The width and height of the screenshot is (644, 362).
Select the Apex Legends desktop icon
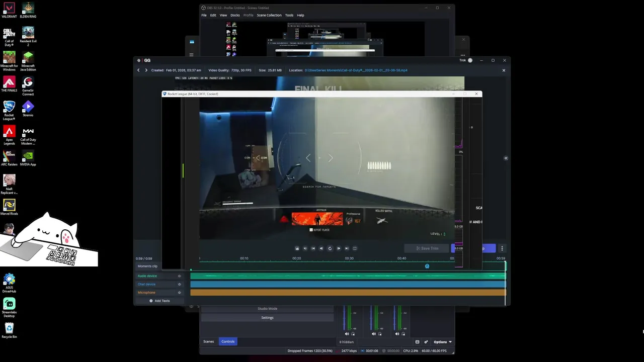9,135
